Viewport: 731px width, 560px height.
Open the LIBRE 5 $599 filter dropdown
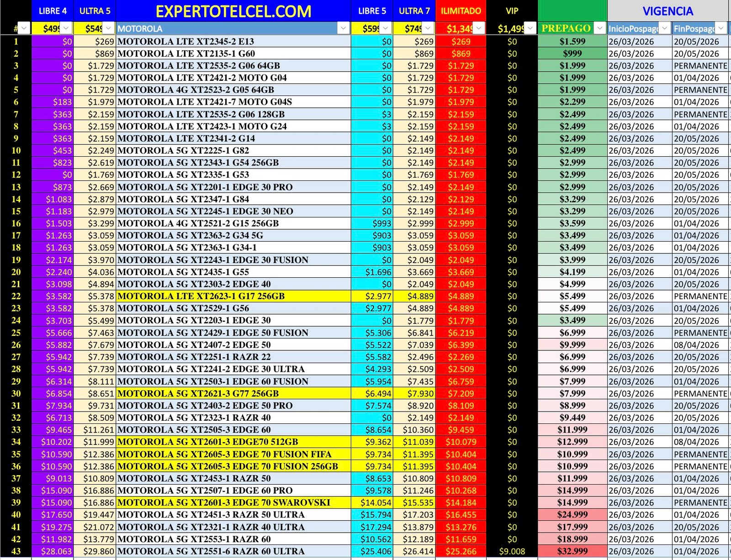click(x=385, y=28)
